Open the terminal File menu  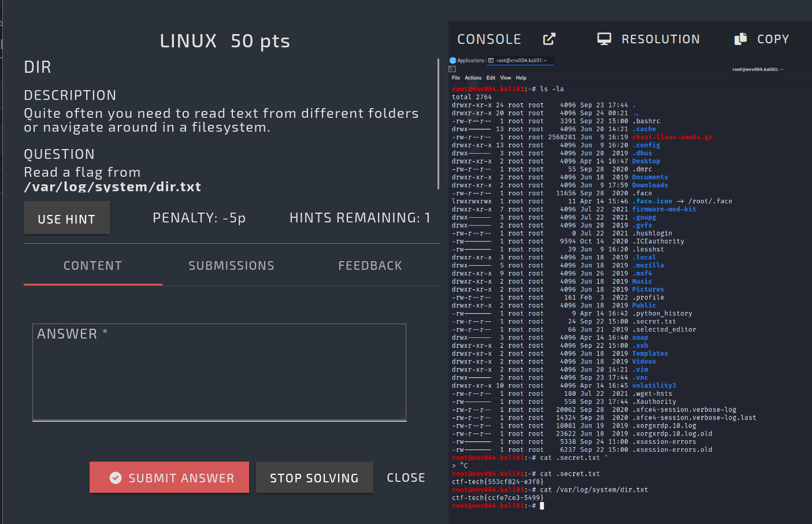[x=456, y=78]
